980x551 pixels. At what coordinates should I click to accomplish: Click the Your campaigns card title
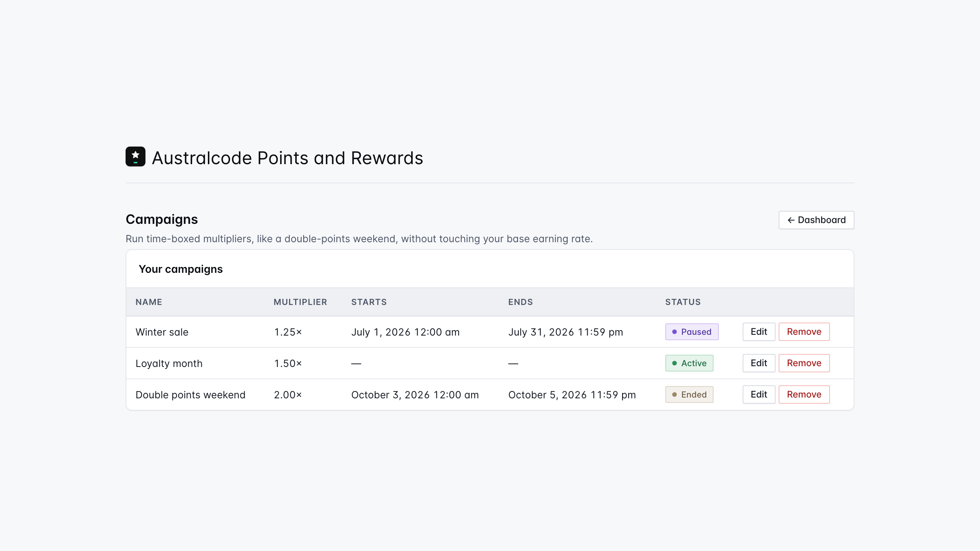pyautogui.click(x=181, y=269)
